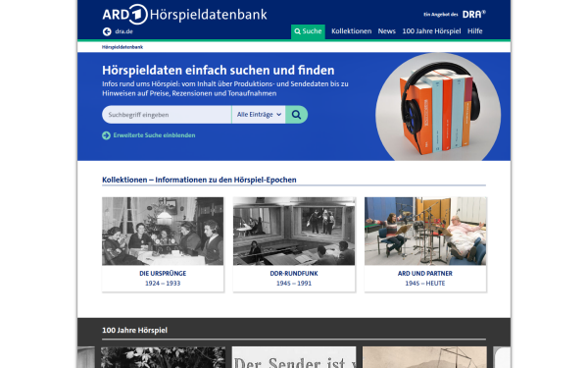
Task: Click the Hörspieldatenbank breadcrumb
Action: pos(122,47)
